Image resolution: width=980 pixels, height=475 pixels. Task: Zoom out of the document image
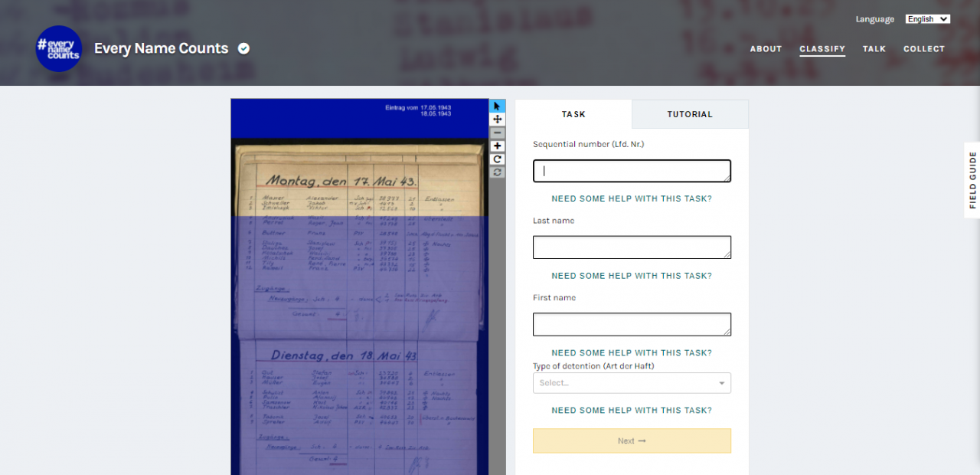coord(498,133)
